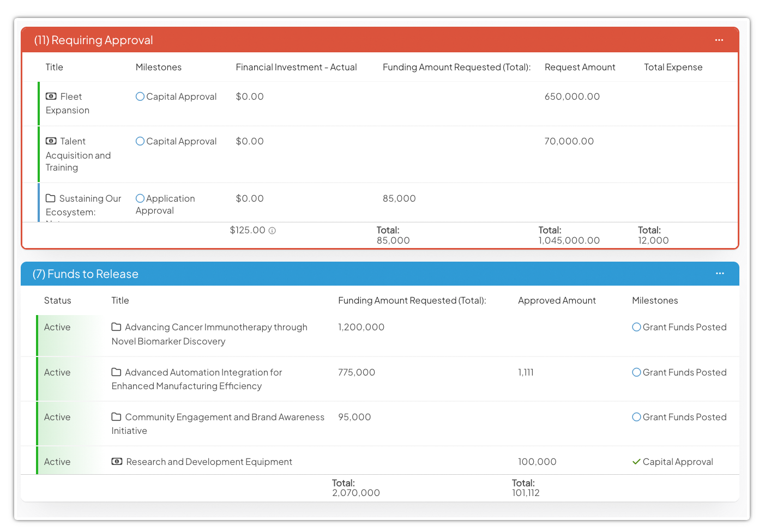Click folder icon for Community Engagement initiative

coord(116,417)
